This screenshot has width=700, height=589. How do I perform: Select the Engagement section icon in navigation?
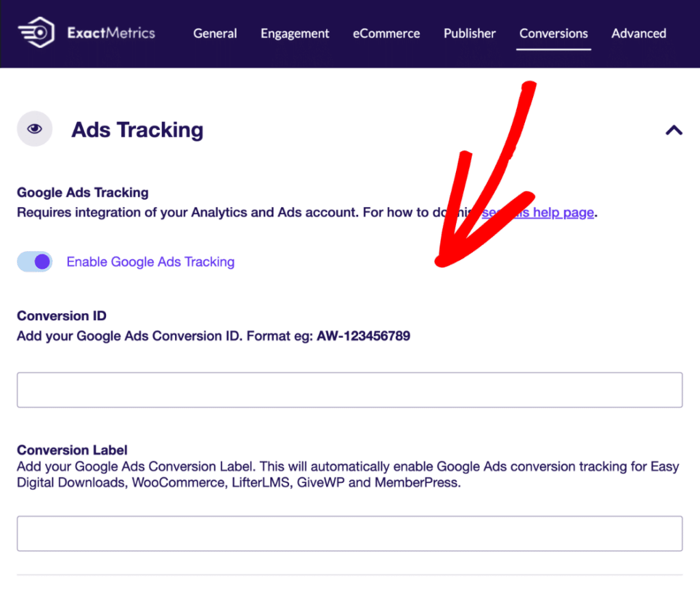point(295,33)
